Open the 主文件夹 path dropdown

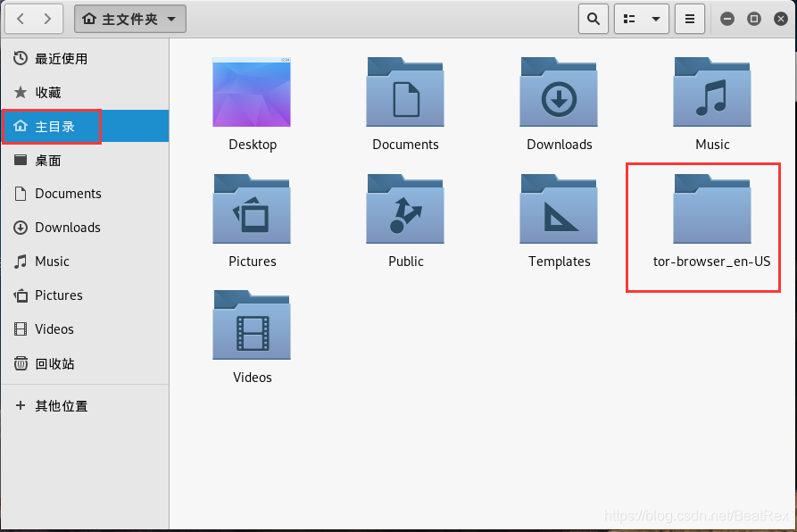[130, 19]
